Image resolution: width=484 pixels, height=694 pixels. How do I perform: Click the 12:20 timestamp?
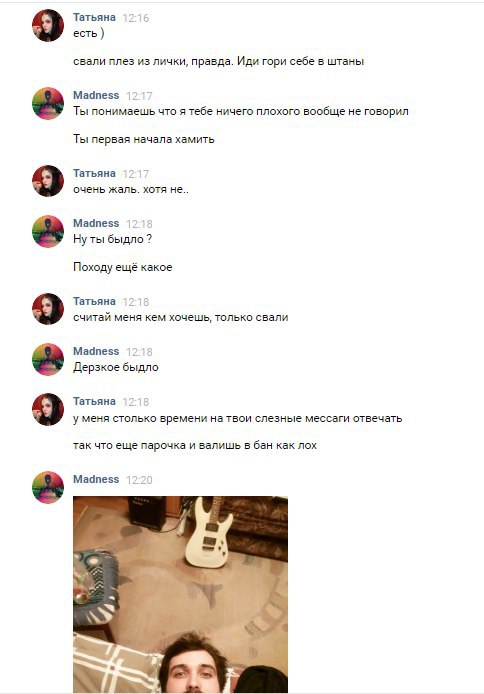pos(139,480)
